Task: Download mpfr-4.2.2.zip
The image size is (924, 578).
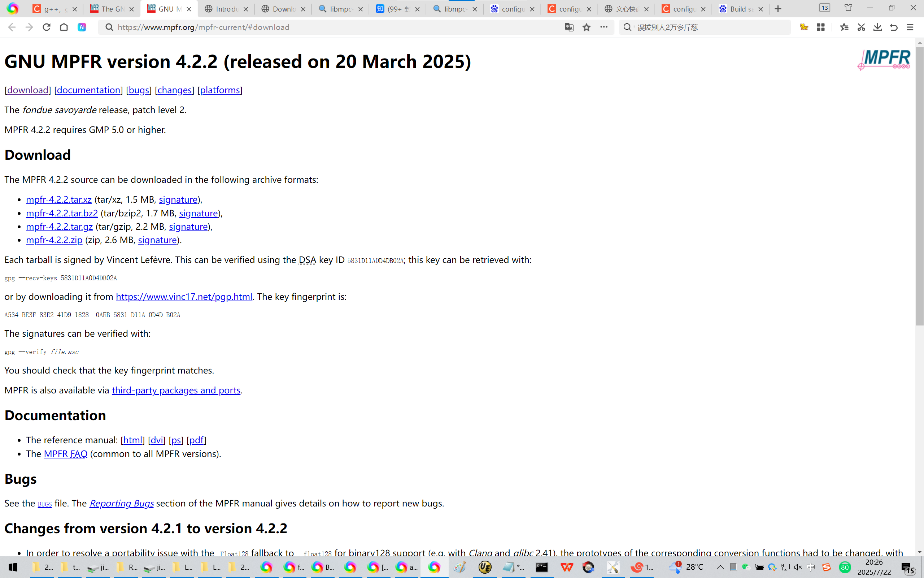Action: tap(54, 240)
